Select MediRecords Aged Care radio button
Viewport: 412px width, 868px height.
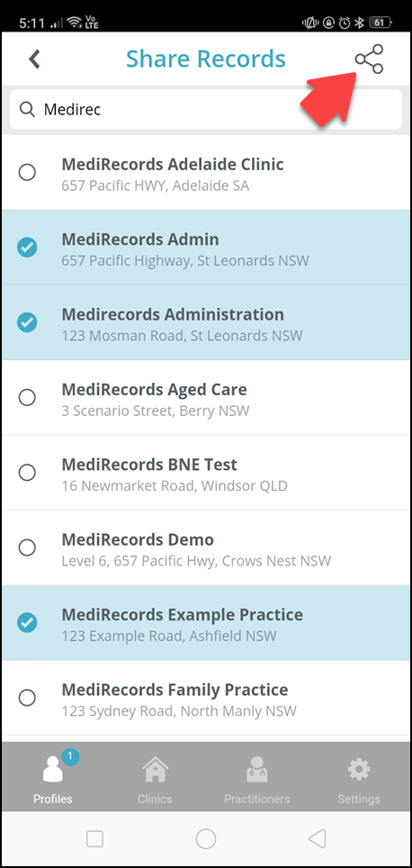coord(27,397)
